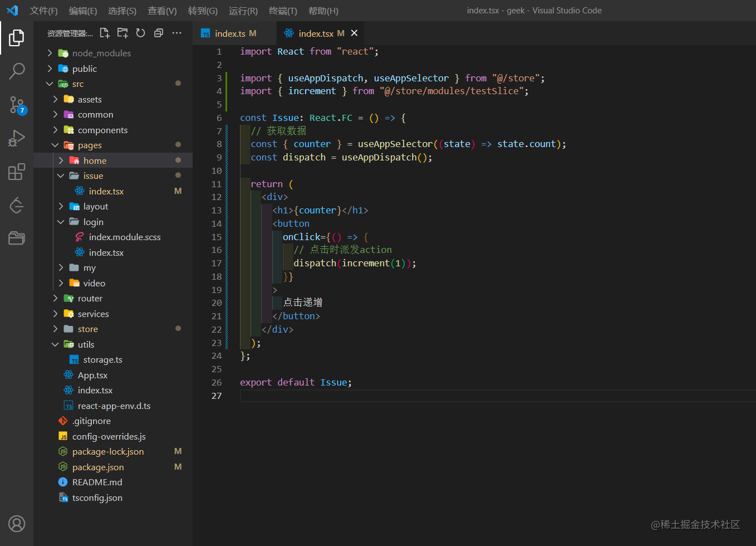Open the 终端(T) menu
This screenshot has height=546, width=756.
tap(283, 11)
